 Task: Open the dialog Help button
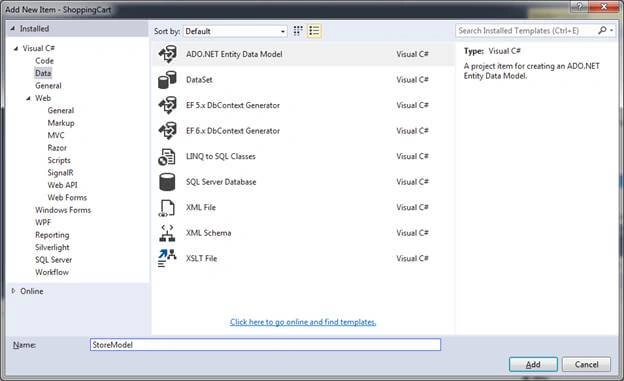(579, 6)
